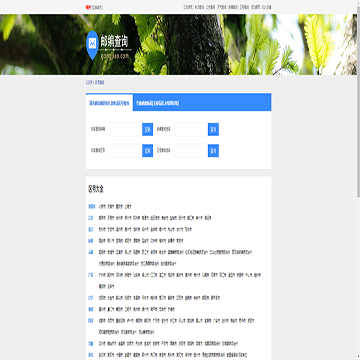
Task: Click blue search button beside first input
Action: pyautogui.click(x=147, y=129)
